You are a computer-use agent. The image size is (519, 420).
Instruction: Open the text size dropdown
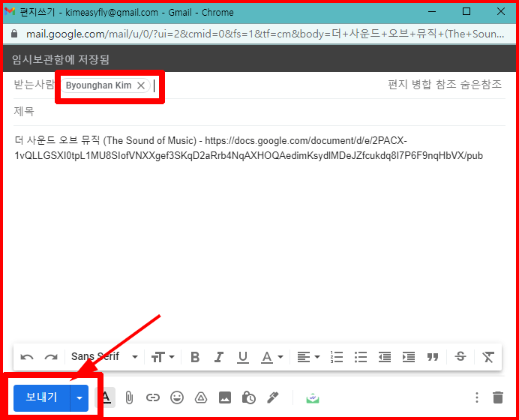coord(163,357)
